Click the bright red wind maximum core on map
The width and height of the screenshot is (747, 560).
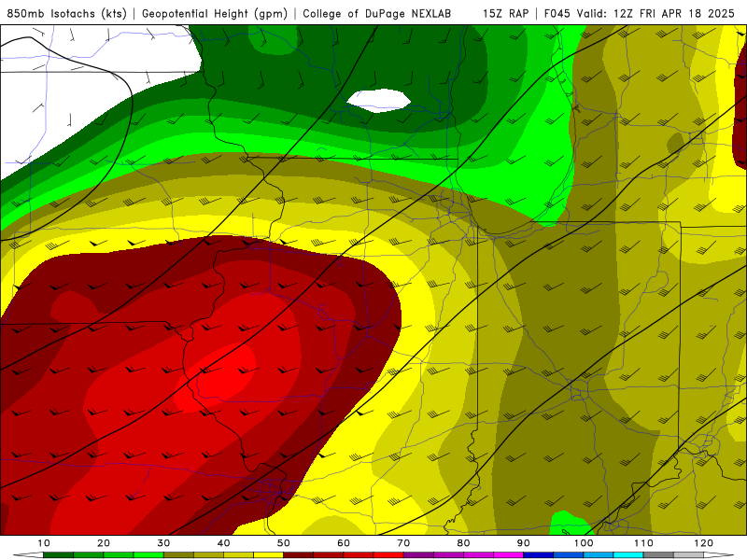(217, 377)
